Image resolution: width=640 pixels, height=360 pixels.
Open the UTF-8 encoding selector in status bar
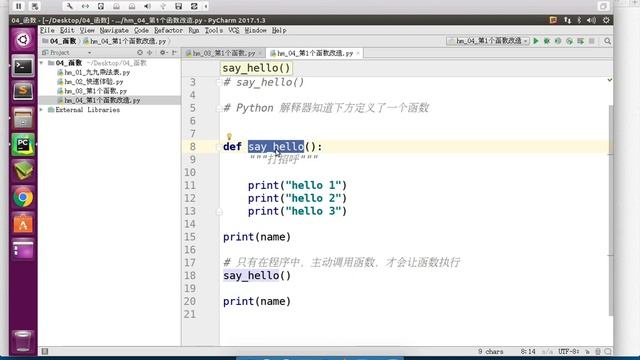click(568, 351)
